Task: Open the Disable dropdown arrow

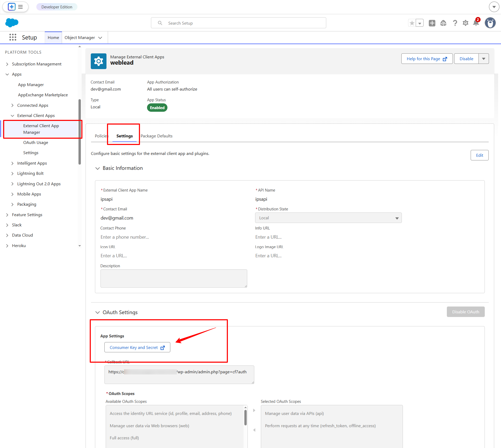Action: (x=483, y=59)
